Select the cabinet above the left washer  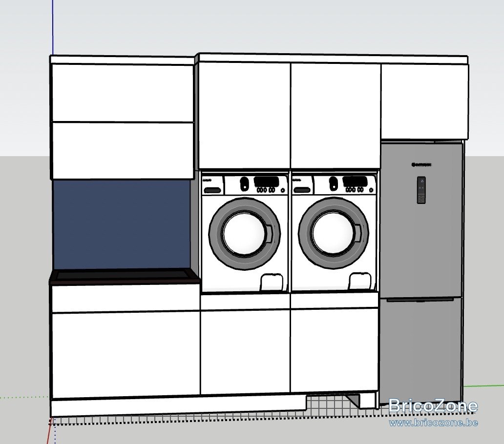245,115
